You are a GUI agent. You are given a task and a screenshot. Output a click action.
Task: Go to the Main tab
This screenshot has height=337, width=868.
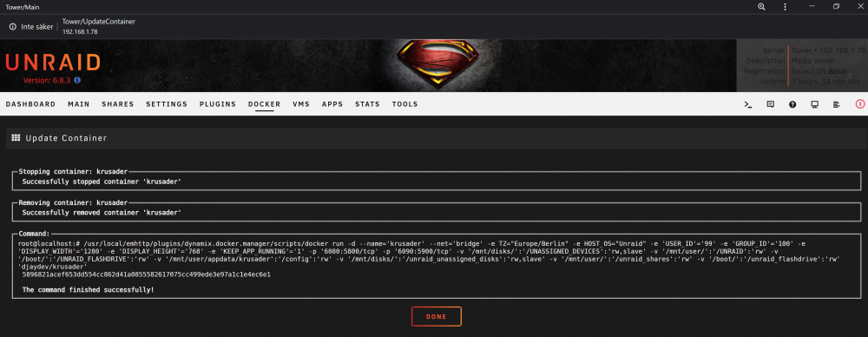click(79, 104)
